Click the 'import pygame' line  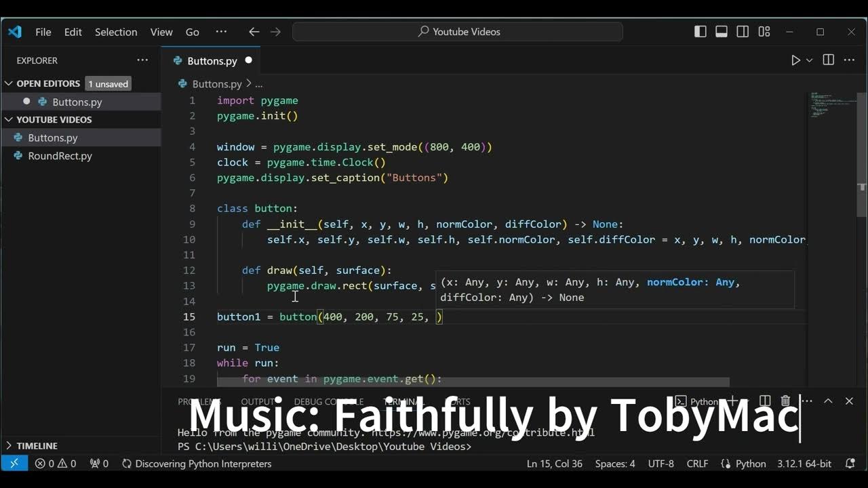[258, 100]
